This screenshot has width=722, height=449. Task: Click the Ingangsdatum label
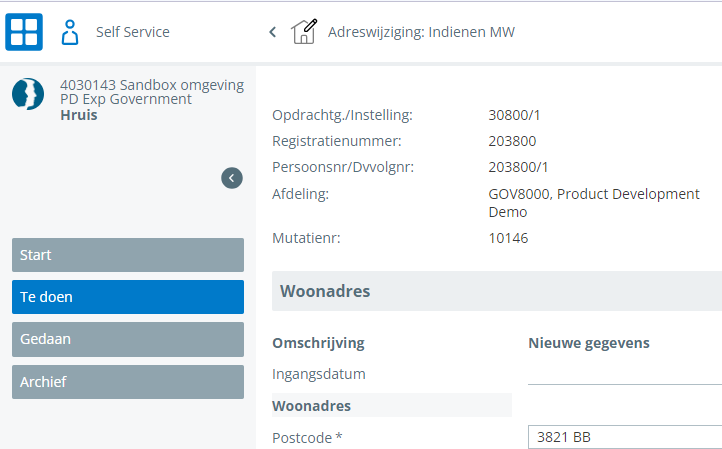[319, 374]
